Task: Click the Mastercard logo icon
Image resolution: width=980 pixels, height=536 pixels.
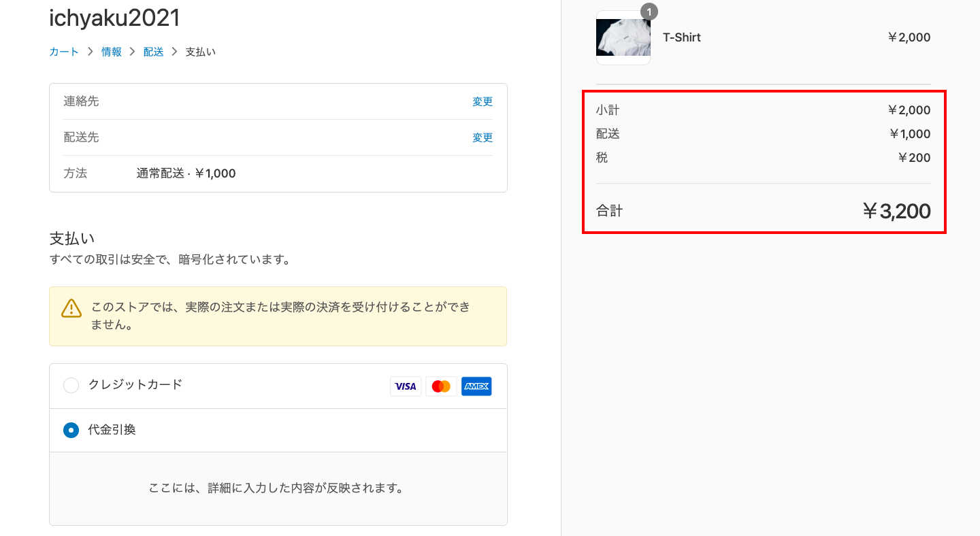Action: (x=441, y=386)
